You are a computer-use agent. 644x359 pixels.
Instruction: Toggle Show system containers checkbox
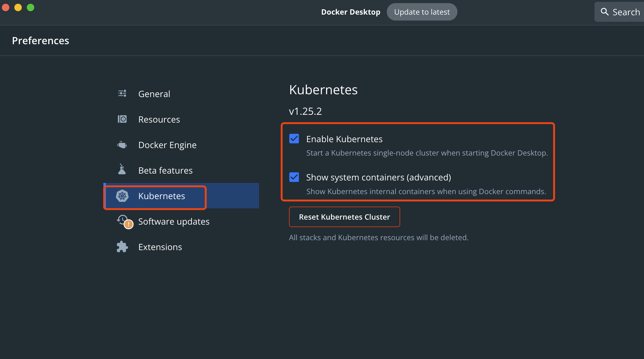(294, 177)
